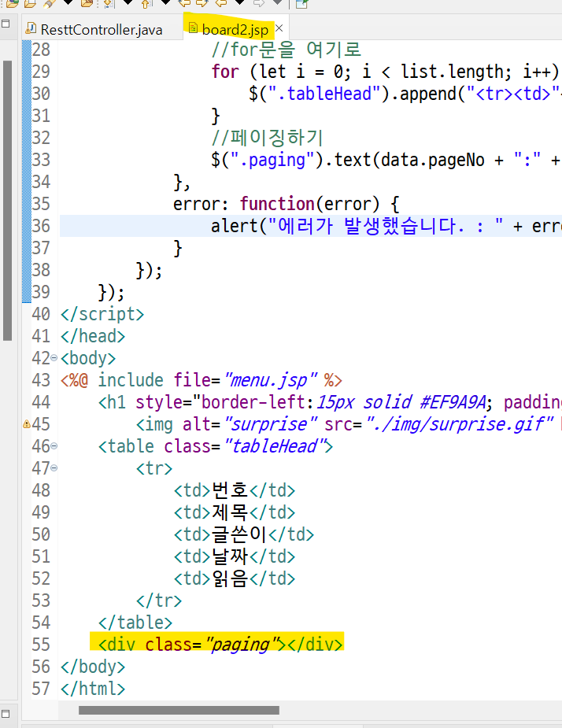Click the closing </script> tag
The width and height of the screenshot is (562, 728).
[102, 314]
